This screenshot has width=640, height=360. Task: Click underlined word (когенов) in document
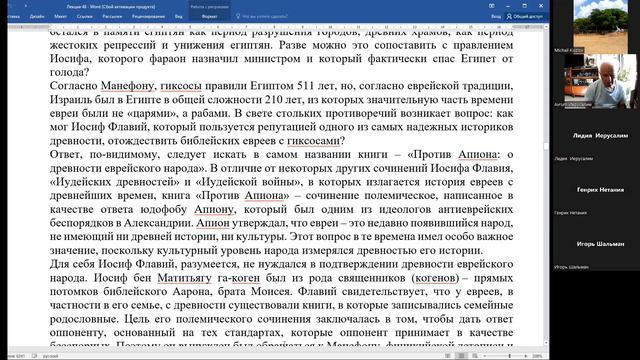pos(436,278)
